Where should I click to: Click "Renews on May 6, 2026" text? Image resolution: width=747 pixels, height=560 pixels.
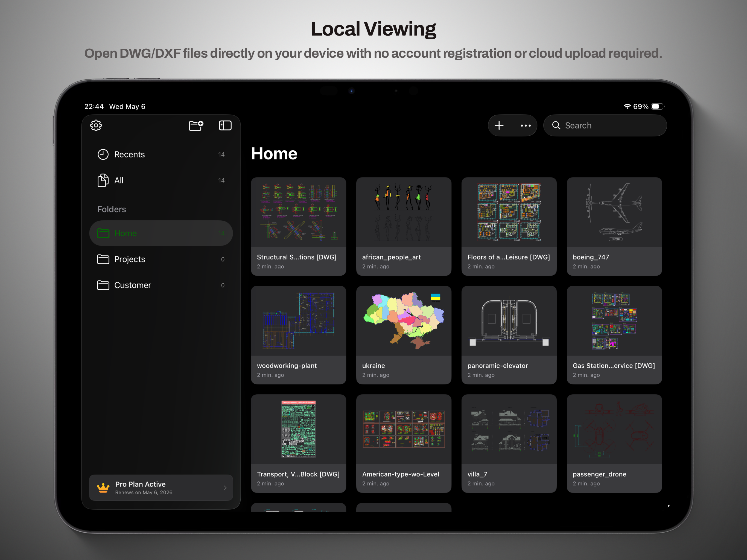[144, 492]
